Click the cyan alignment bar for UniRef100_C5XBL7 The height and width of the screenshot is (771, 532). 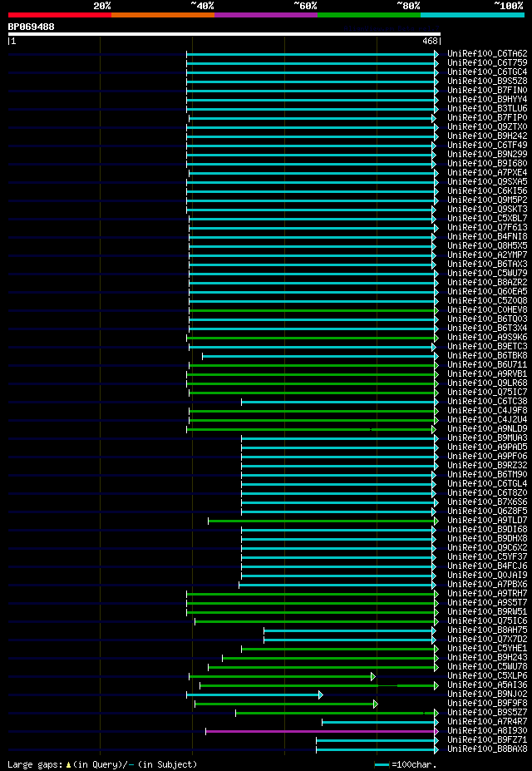(313, 218)
